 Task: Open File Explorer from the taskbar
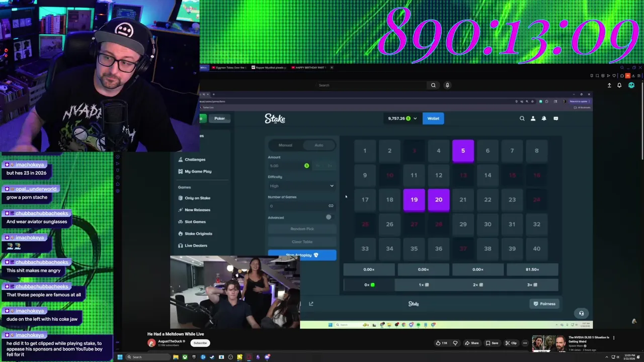(x=176, y=357)
